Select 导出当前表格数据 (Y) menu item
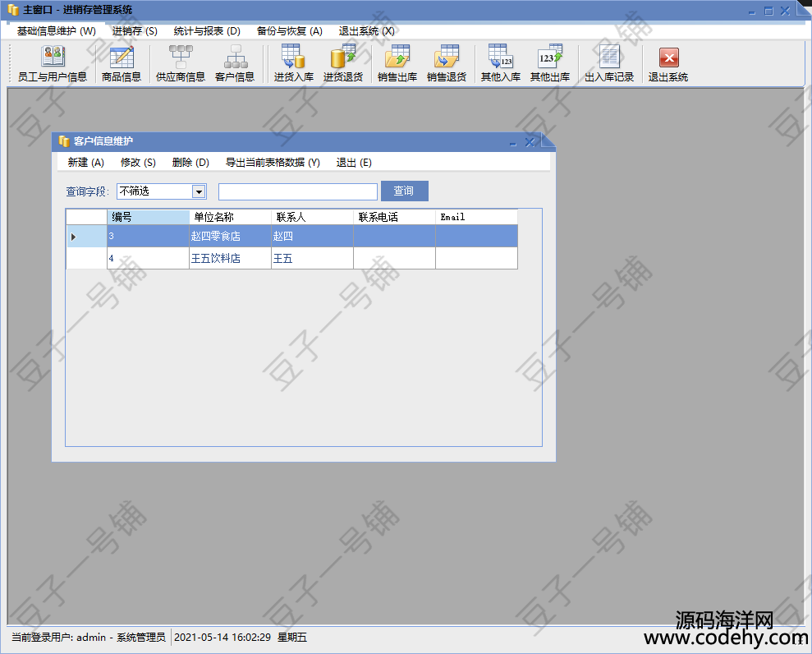This screenshot has height=654, width=812. (x=273, y=163)
